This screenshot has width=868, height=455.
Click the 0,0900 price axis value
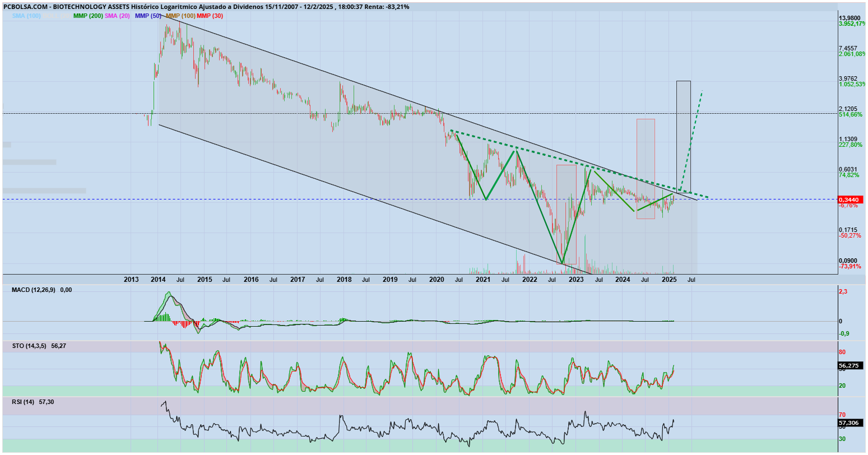[849, 261]
